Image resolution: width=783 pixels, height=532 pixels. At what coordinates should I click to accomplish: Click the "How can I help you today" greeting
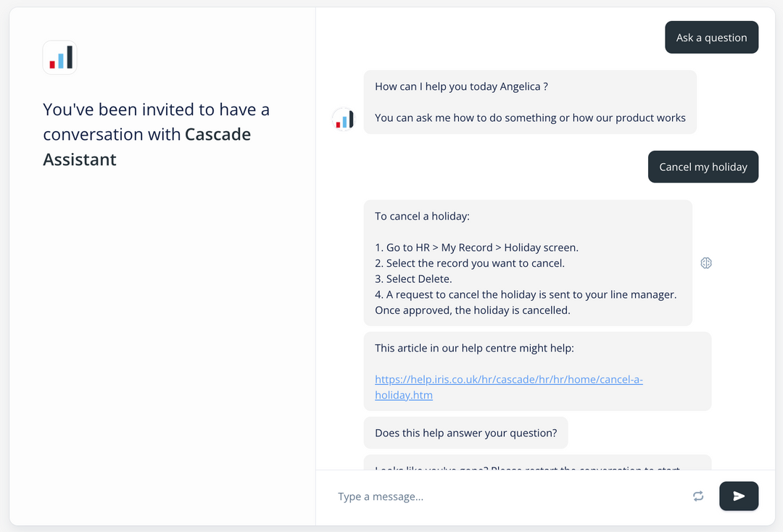[461, 87]
